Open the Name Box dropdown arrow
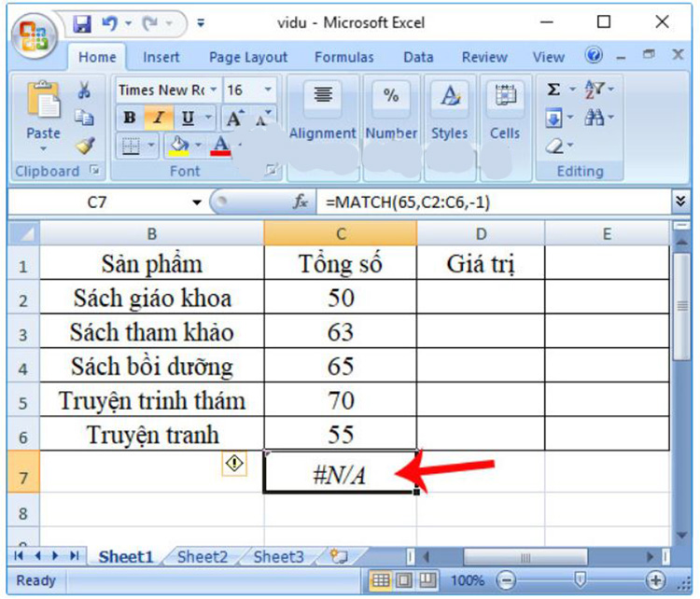Viewport: 700px width, 599px height. click(x=197, y=202)
